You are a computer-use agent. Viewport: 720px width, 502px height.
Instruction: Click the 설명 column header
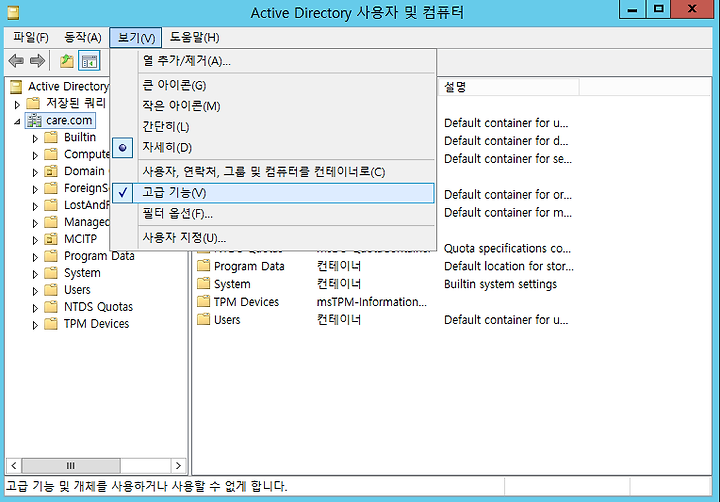508,87
